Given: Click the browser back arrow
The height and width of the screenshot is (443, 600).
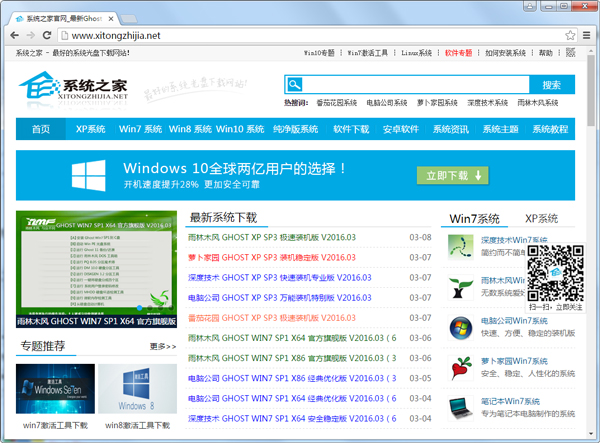Looking at the screenshot, I should [15, 35].
